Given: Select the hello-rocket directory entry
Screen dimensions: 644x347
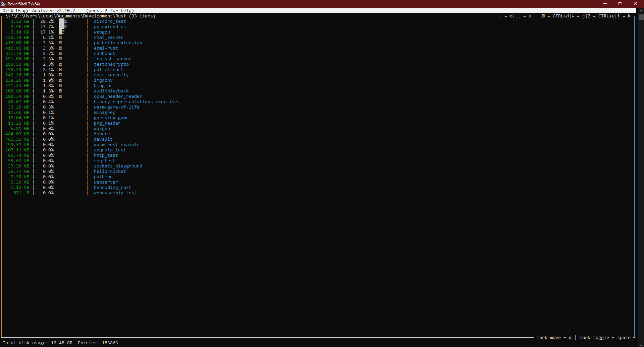Looking at the screenshot, I should (x=110, y=171).
